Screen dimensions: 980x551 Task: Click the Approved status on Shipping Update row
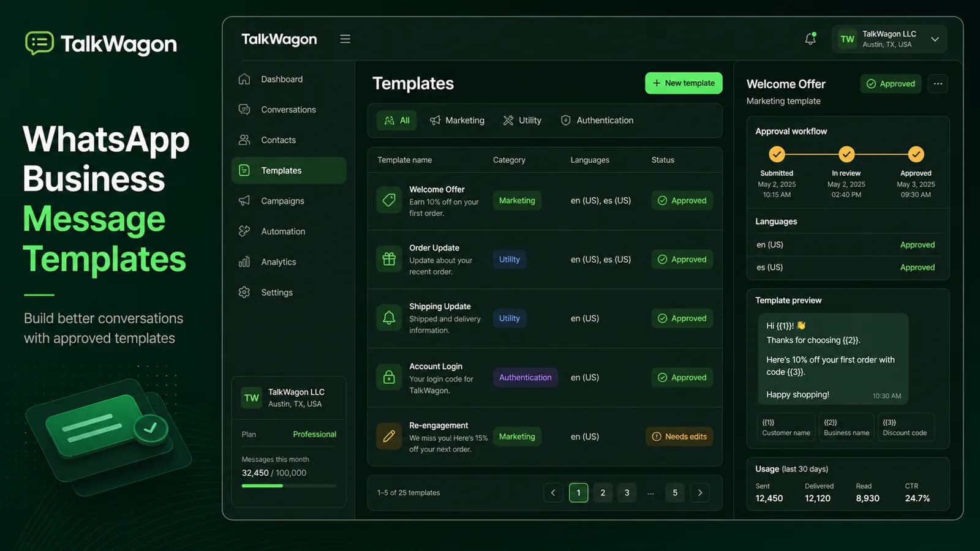(682, 318)
